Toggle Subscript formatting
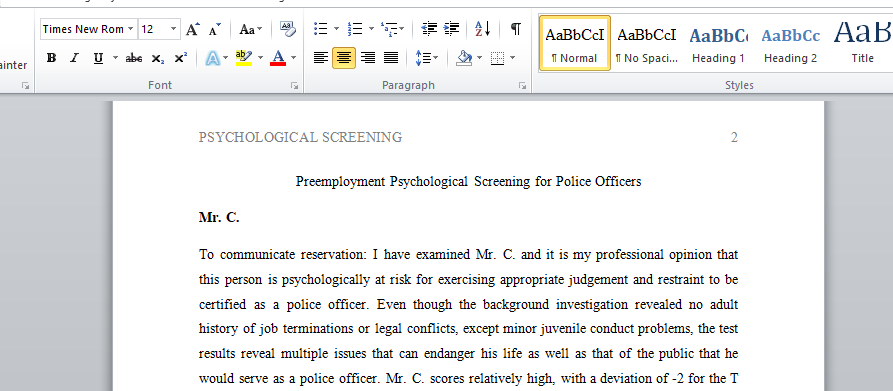Screen dimensions: 893x391 point(158,57)
